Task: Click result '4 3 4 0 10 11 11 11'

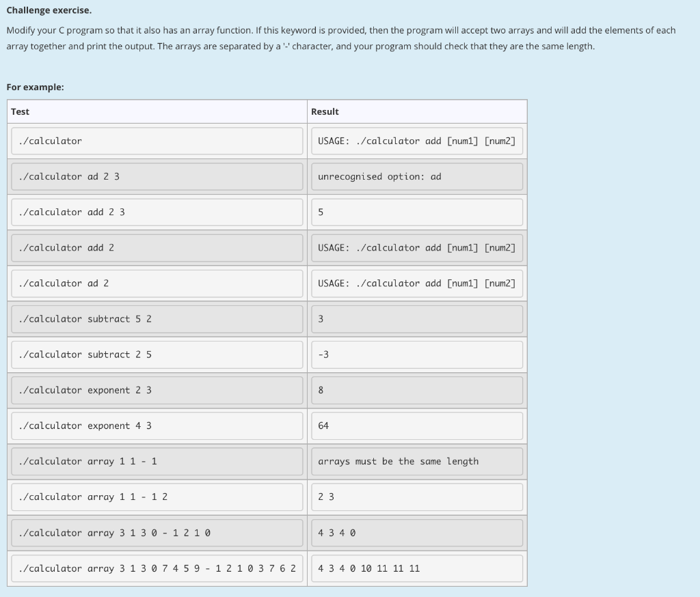Action: pyautogui.click(x=417, y=568)
